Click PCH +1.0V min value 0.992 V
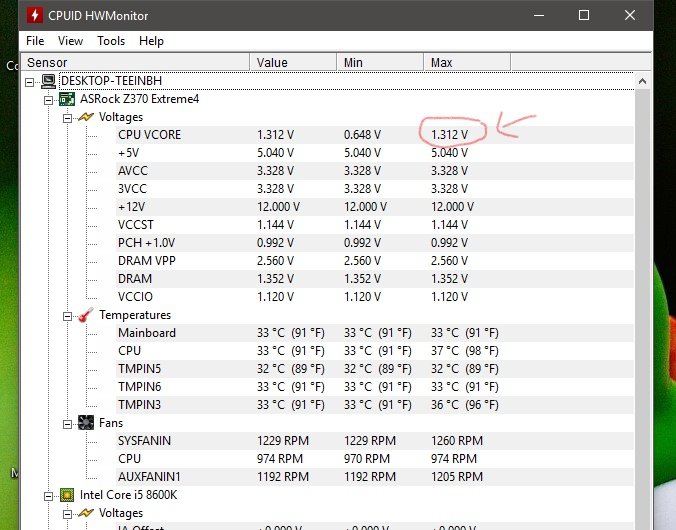This screenshot has height=530, width=676. [362, 243]
